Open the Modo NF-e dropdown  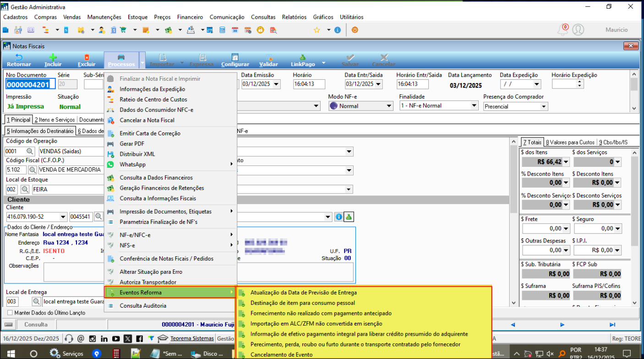pos(389,106)
